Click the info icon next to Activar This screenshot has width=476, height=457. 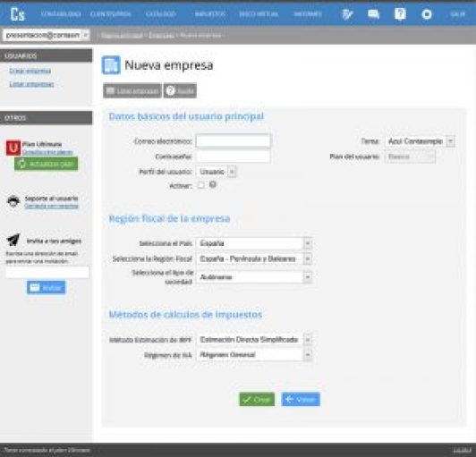213,184
